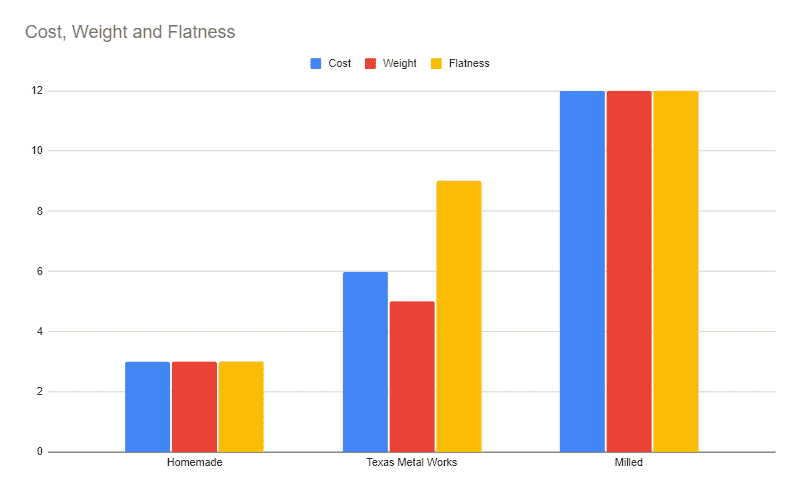Click the Texas Metal Works axis label
This screenshot has height=490, width=799.
[412, 464]
